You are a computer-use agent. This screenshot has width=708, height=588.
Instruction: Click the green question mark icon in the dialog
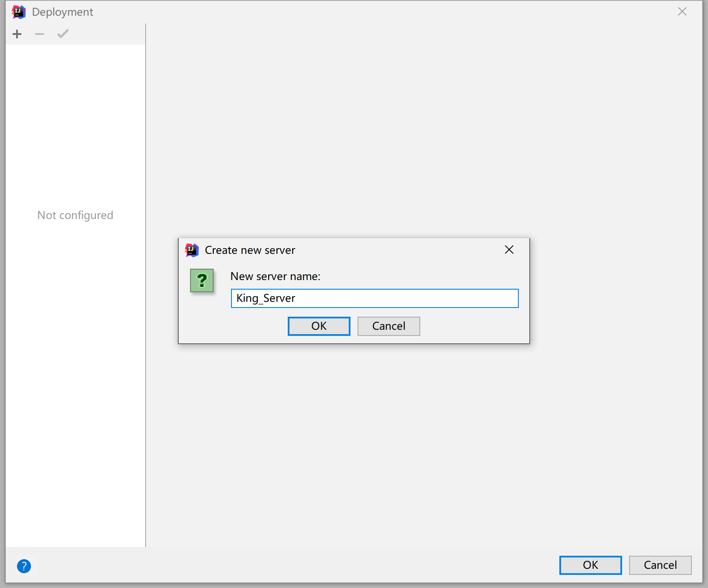tap(201, 281)
